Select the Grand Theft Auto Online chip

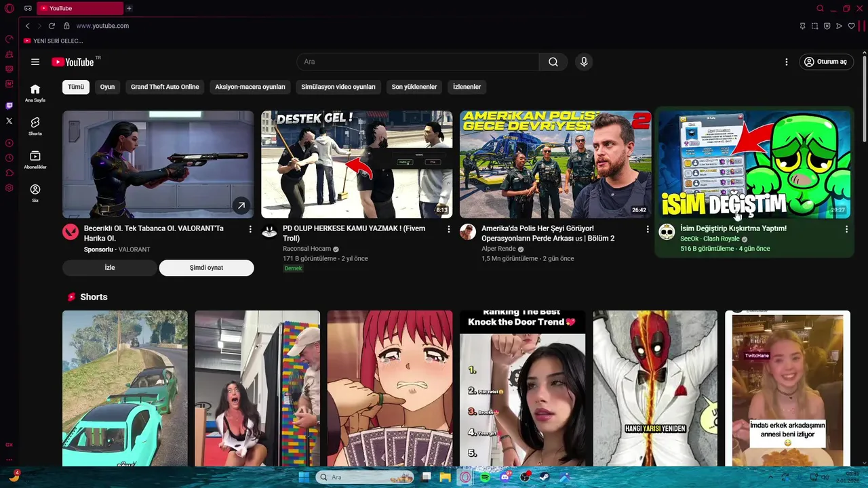point(165,87)
